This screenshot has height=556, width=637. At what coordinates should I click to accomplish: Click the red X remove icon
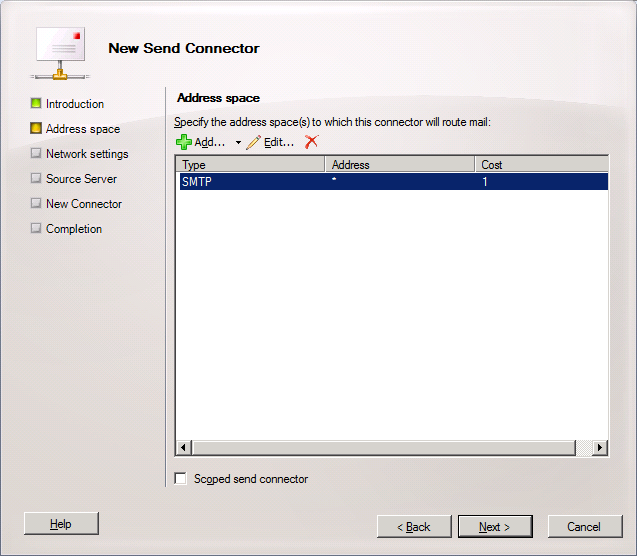[311, 143]
